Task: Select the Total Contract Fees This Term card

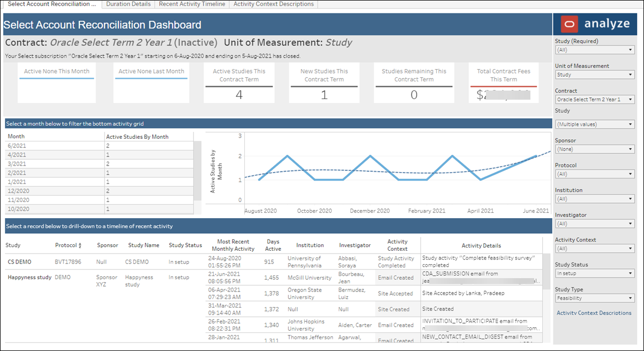Action: click(x=504, y=83)
